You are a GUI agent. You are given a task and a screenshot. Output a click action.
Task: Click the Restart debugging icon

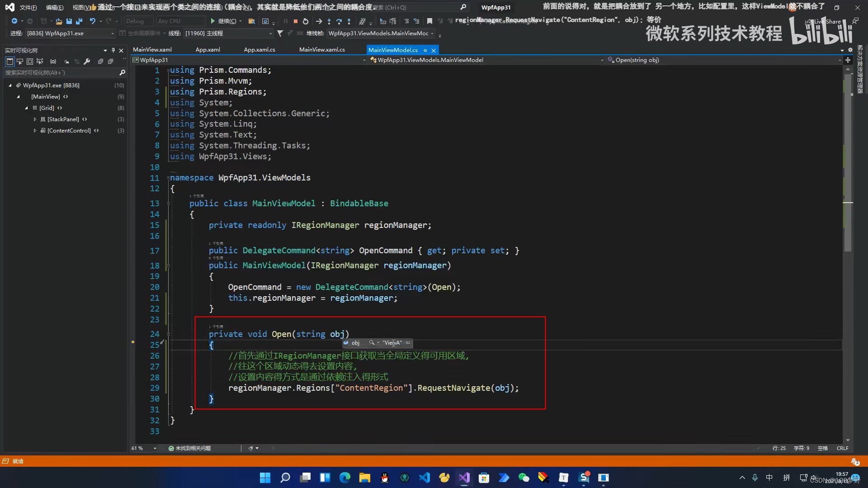tap(306, 21)
